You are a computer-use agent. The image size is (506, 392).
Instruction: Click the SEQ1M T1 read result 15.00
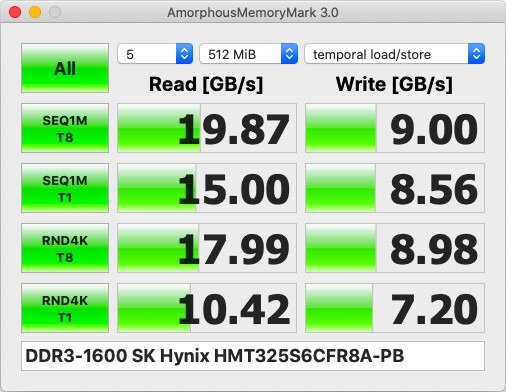pyautogui.click(x=207, y=188)
